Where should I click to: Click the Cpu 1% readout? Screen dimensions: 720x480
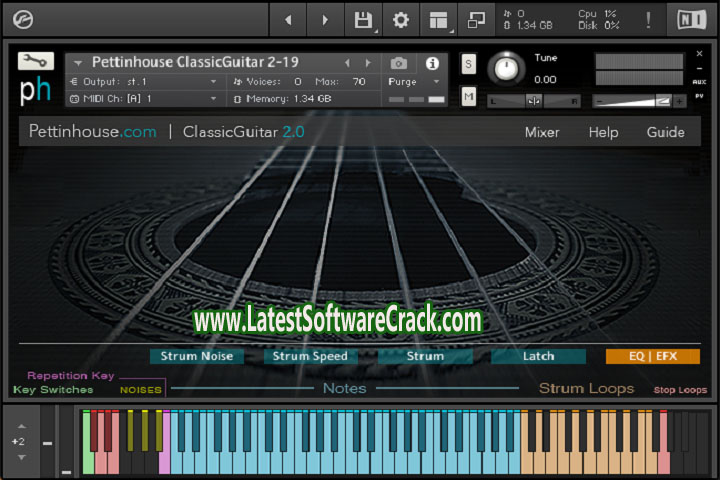(x=597, y=14)
